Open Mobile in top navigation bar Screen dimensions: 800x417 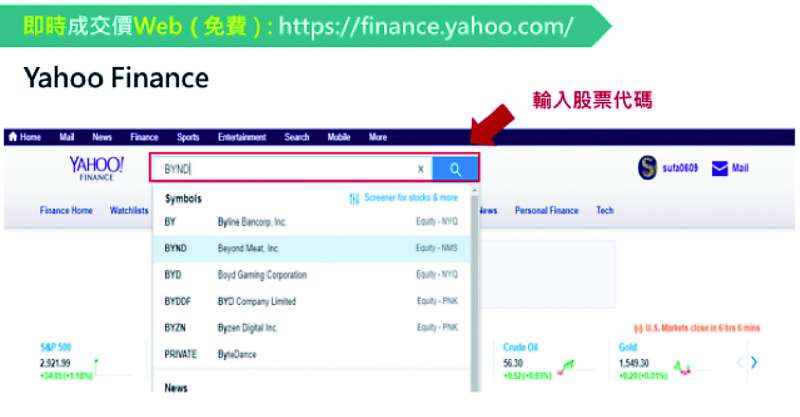point(339,137)
